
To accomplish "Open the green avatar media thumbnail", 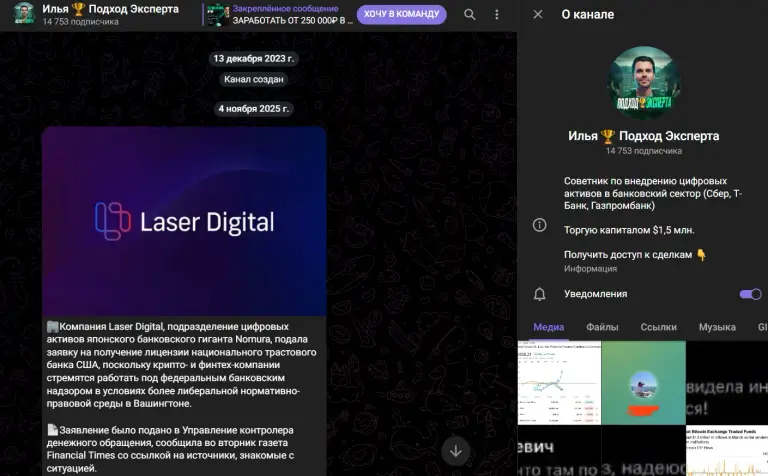I will 644,382.
